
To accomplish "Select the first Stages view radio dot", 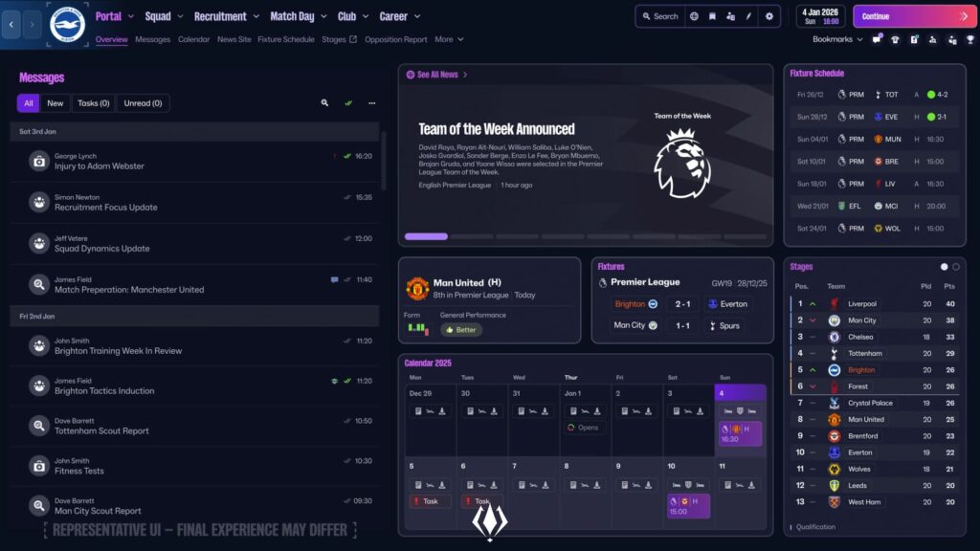I will click(x=944, y=267).
